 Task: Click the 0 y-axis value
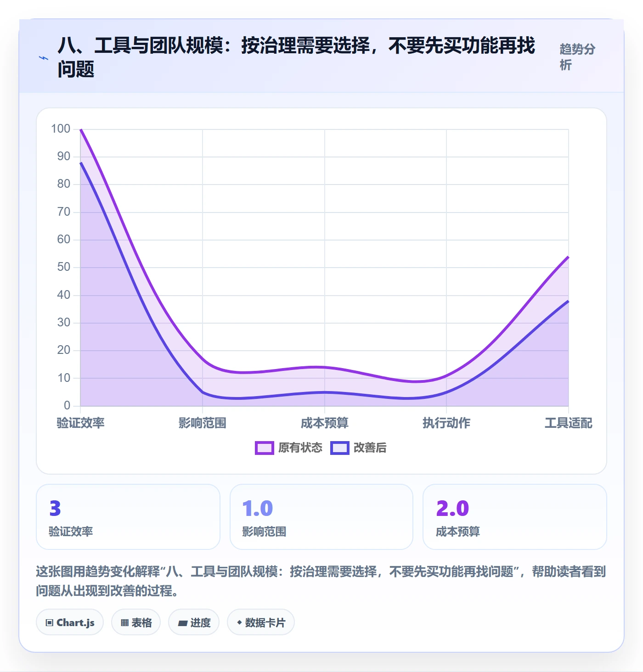tap(67, 405)
